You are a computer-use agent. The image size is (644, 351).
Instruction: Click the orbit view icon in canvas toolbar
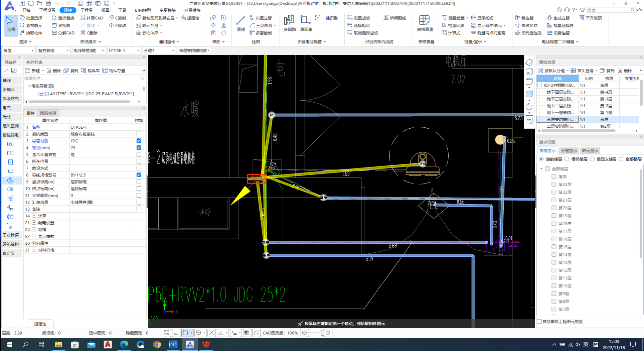(x=529, y=63)
